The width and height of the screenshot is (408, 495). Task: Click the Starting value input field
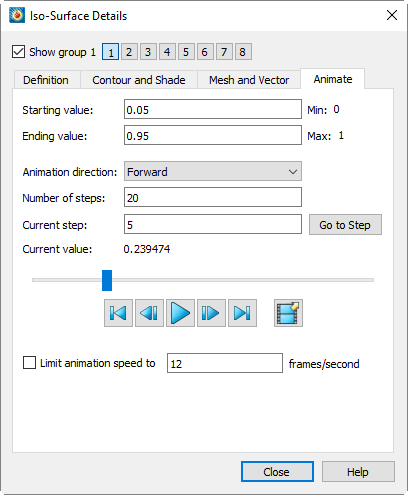(213, 109)
